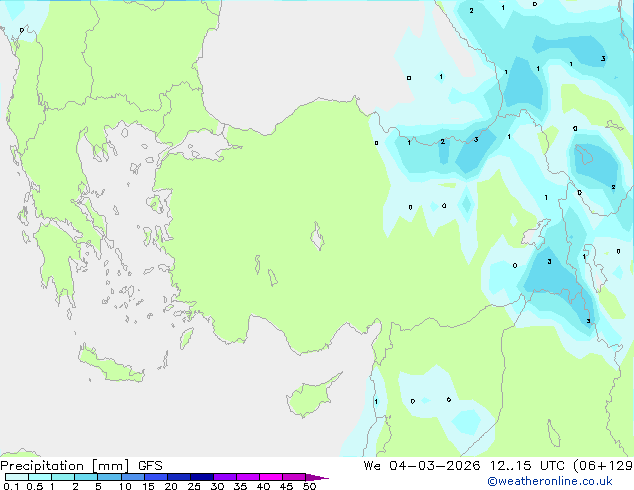Select the 2–5 mm legend color box

[x=86, y=477]
